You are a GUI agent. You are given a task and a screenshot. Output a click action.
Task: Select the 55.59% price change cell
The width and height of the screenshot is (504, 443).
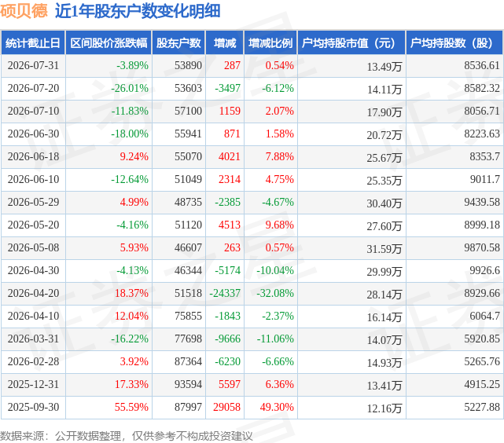click(131, 407)
